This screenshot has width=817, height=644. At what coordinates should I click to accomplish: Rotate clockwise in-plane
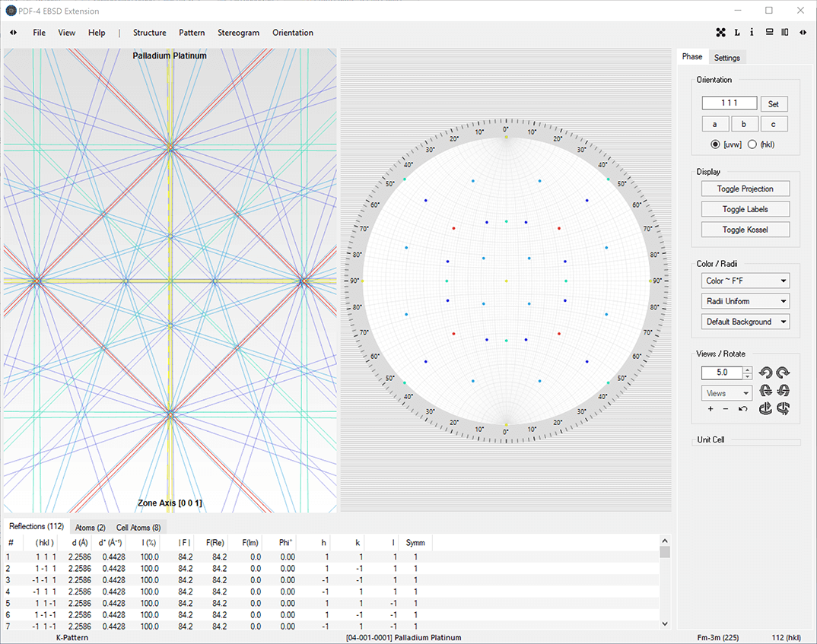click(x=783, y=373)
